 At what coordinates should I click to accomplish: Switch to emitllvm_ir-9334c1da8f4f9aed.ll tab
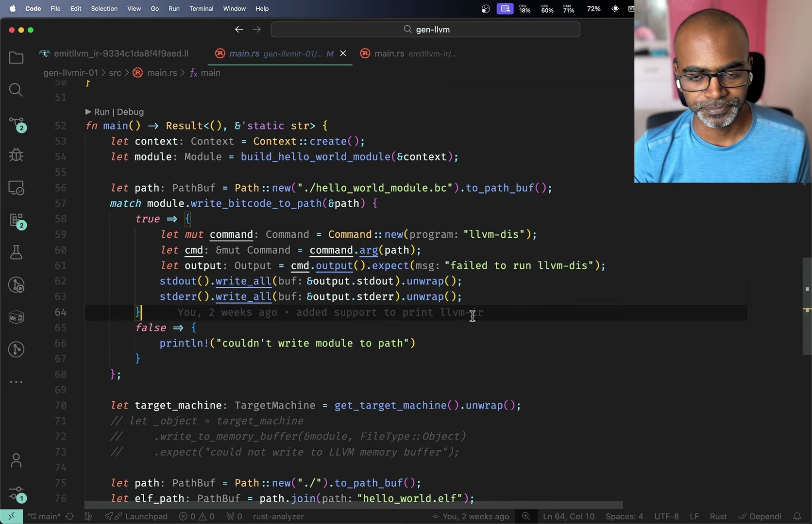[115, 53]
